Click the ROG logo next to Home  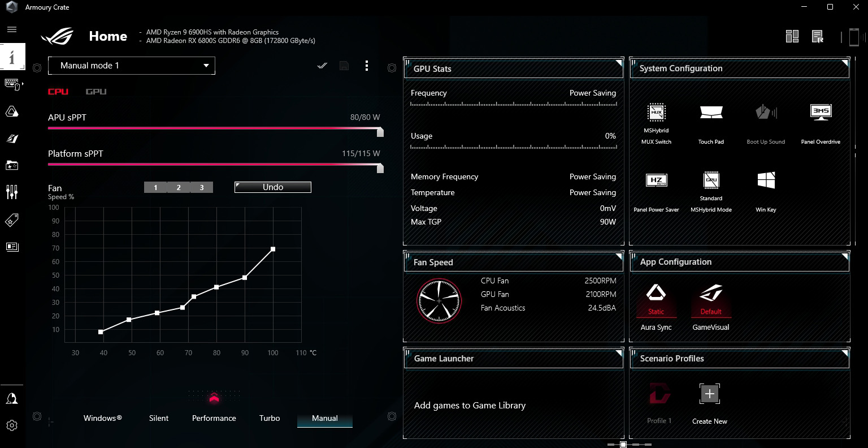[57, 37]
